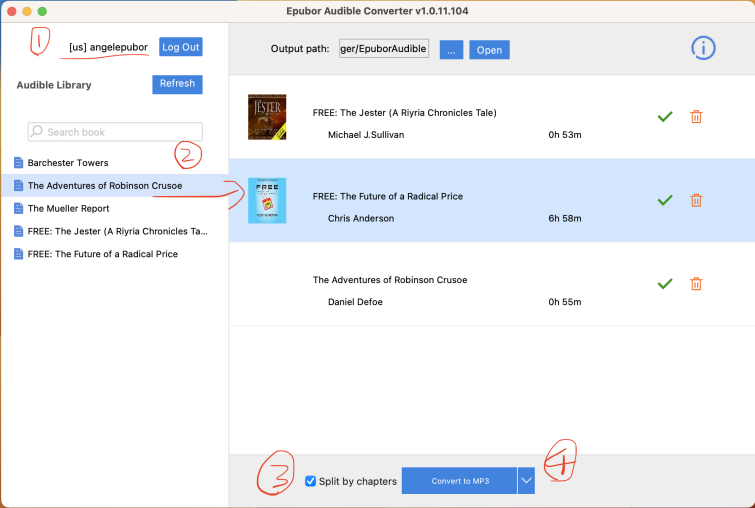The height and width of the screenshot is (508, 755).
Task: Click the Log Out button
Action: tap(181, 47)
